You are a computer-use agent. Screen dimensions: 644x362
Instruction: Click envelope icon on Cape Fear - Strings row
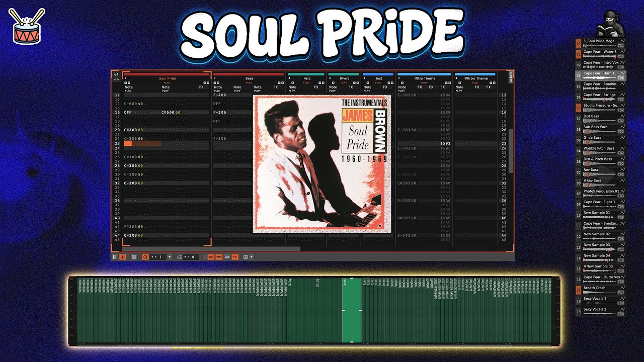coord(622,95)
